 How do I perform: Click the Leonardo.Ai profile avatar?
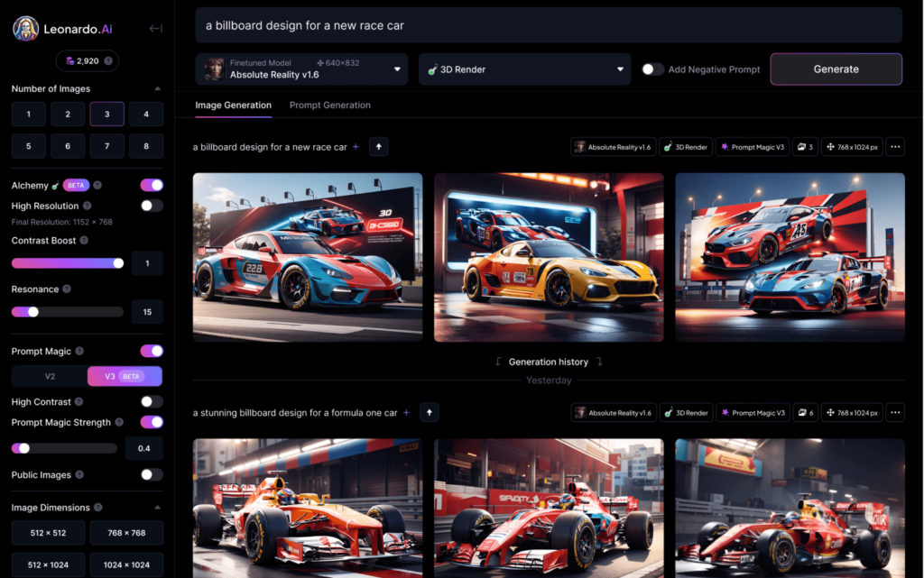tap(25, 29)
